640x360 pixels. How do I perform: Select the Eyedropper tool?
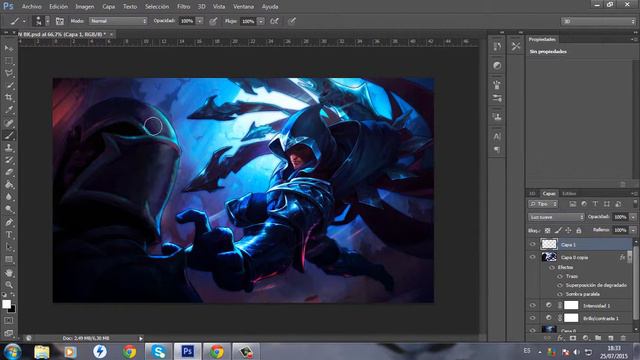(x=9, y=110)
